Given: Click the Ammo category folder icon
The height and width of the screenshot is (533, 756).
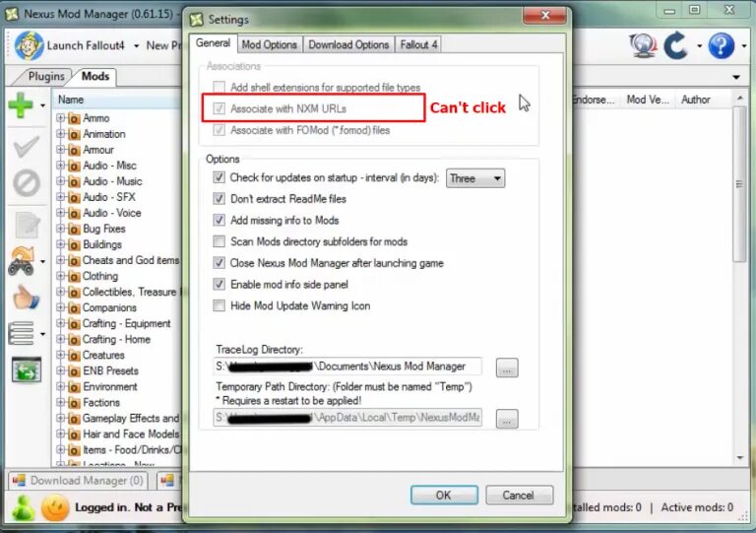Looking at the screenshot, I should click(74, 118).
